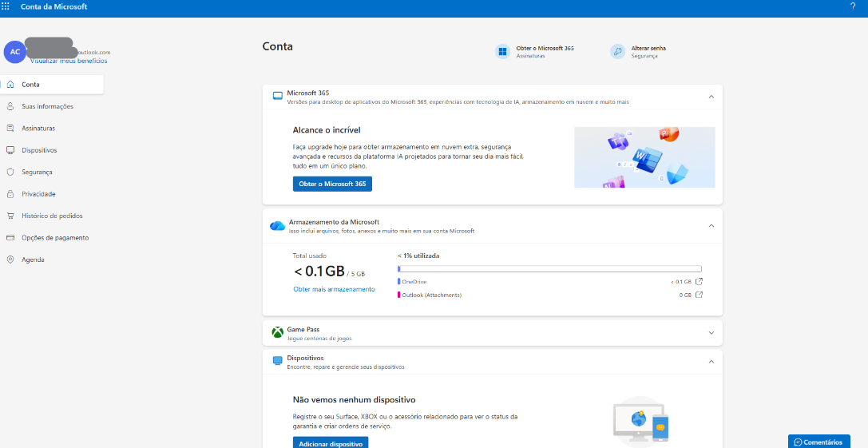
Task: Click the Windows logo icon near Obter o Microsoft 365
Action: [502, 51]
